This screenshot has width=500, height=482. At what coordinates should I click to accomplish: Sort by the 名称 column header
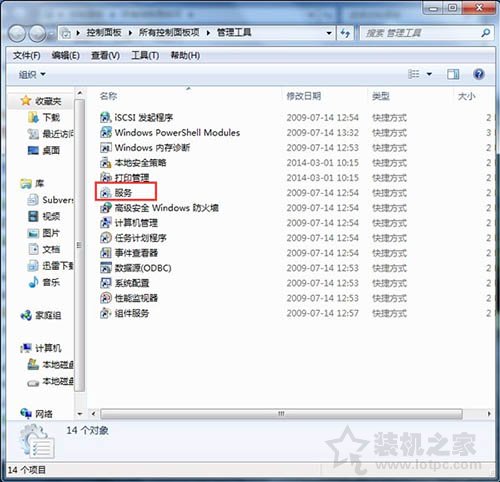pyautogui.click(x=108, y=96)
